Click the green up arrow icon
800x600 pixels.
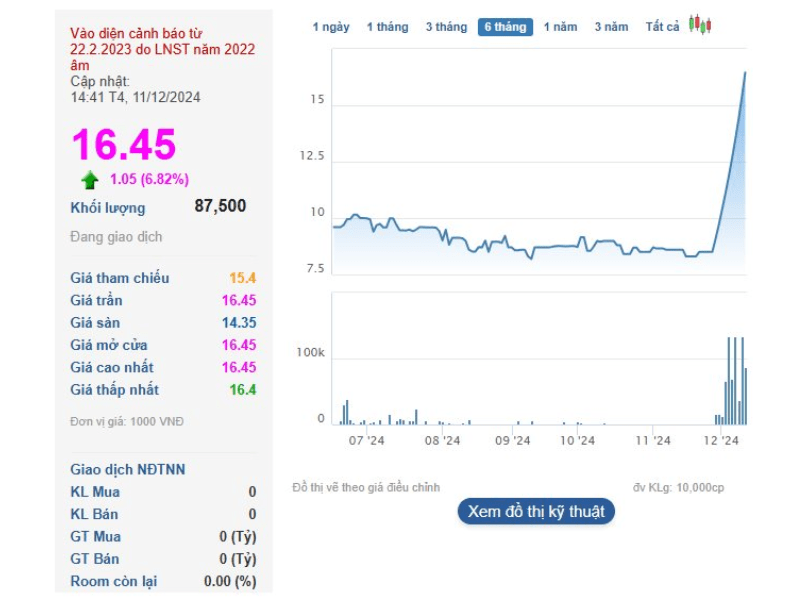pos(90,180)
